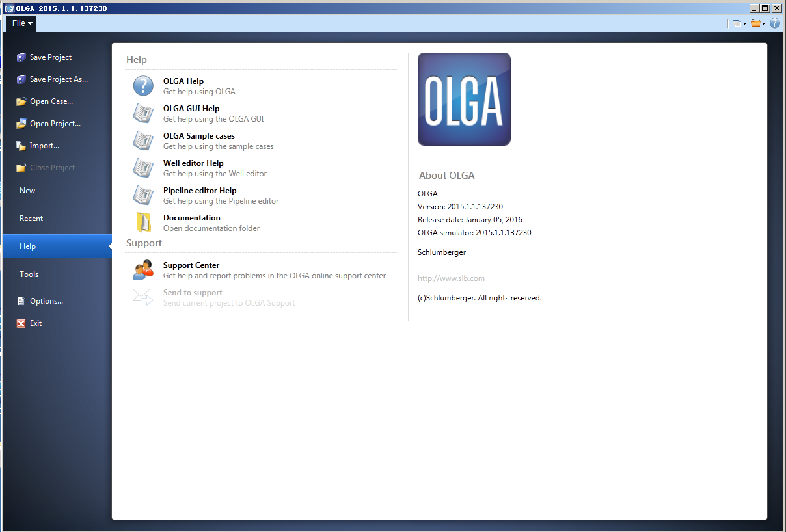
Task: Select the Tools tab in sidebar
Action: tap(57, 274)
